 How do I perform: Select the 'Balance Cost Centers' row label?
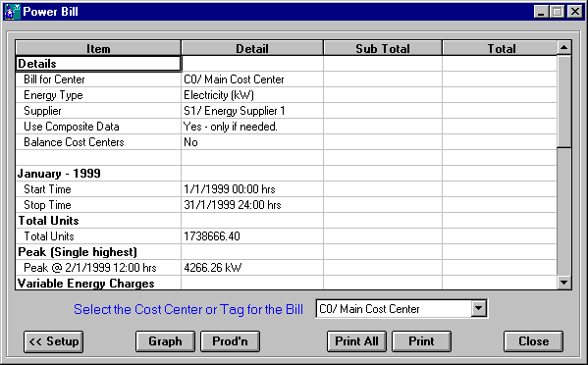[x=74, y=142]
